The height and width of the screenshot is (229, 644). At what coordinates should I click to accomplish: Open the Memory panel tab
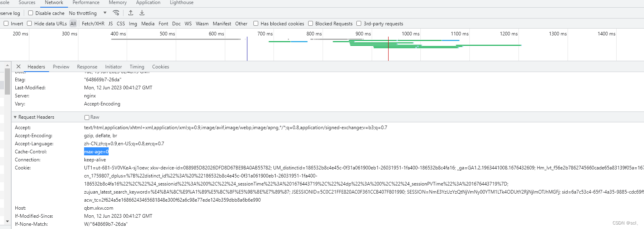pyautogui.click(x=118, y=2)
